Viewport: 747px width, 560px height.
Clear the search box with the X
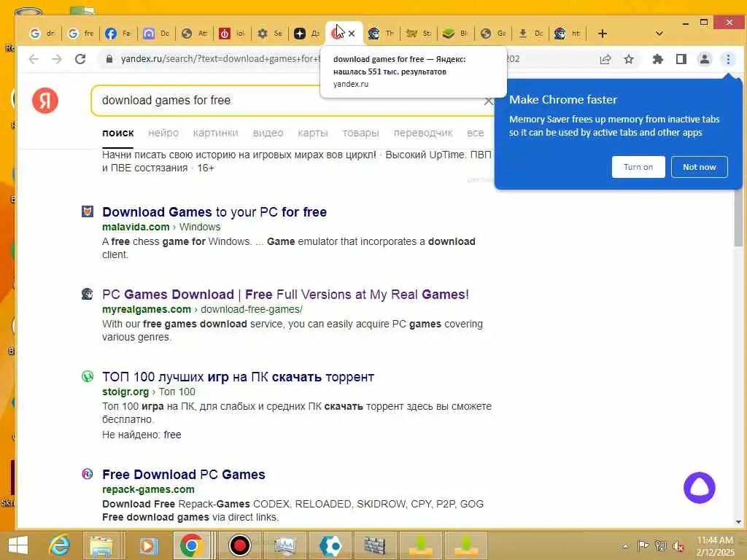pos(488,101)
